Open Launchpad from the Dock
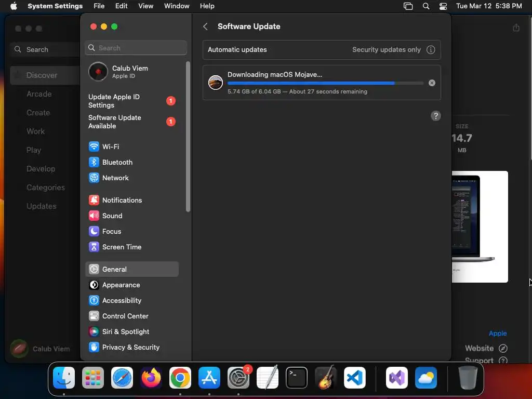Screen dimensions: 532x399 [x=93, y=378]
